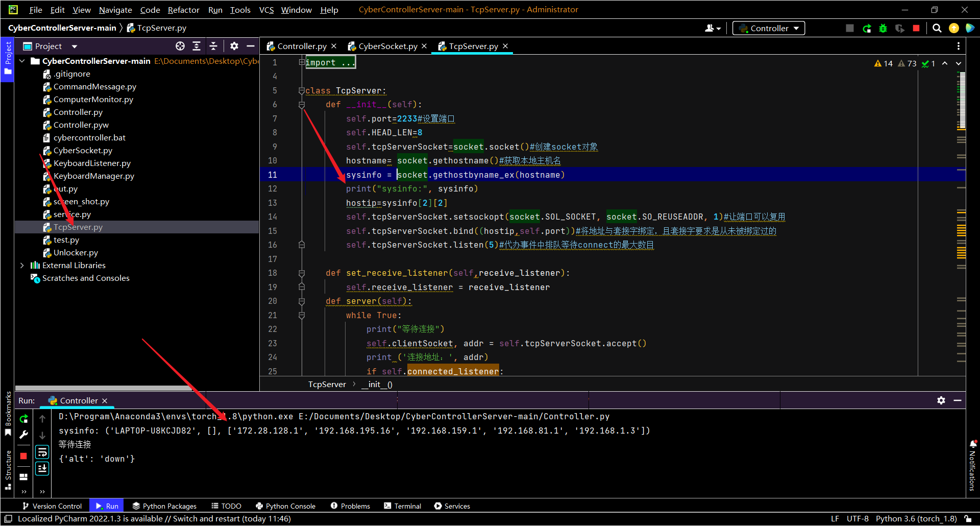This screenshot has height=526, width=980.
Task: Open Notifications side panel
Action: click(x=972, y=465)
